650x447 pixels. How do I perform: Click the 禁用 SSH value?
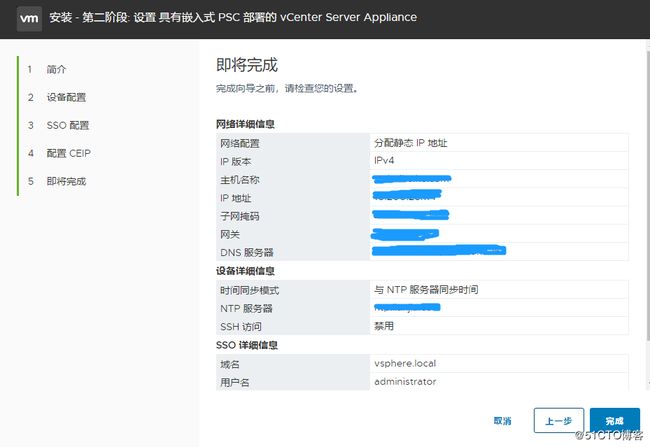click(x=384, y=326)
